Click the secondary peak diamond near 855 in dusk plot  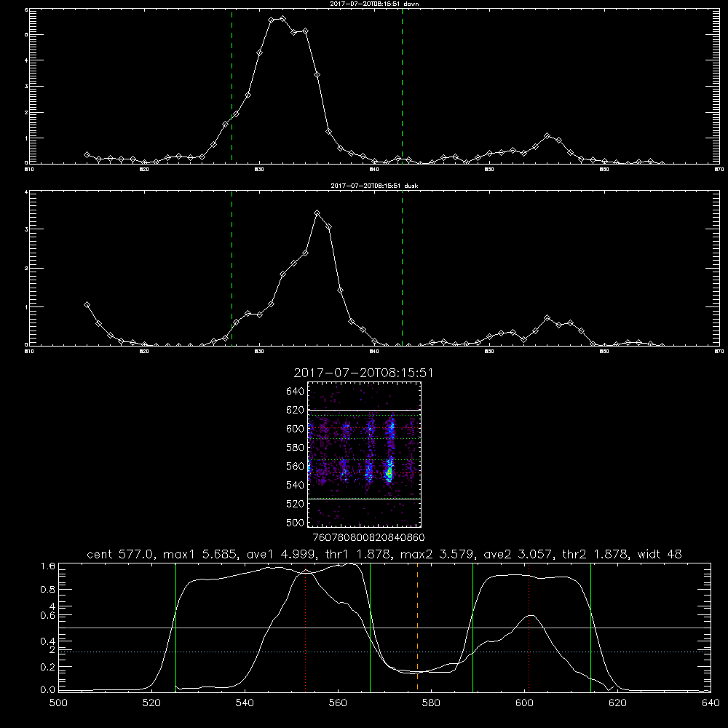tap(547, 318)
